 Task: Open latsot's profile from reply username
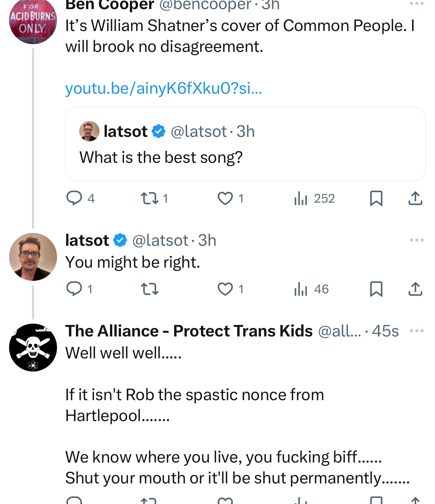(x=87, y=240)
